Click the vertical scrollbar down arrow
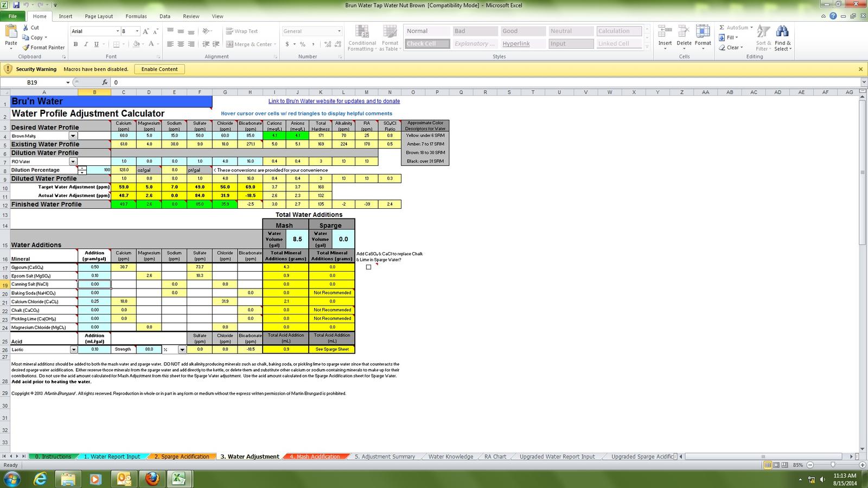 863,449
